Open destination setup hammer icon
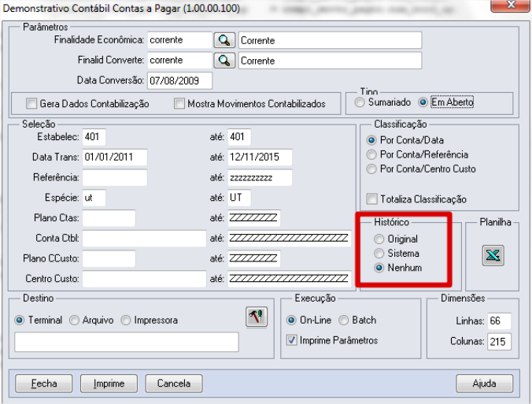Viewport: 532px width, 404px height. [257, 317]
